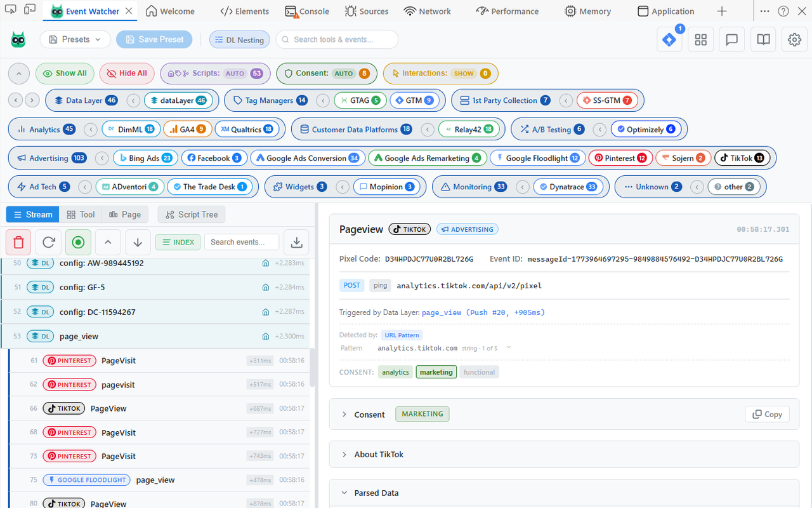Toggle Show All filters
This screenshot has height=508, width=812.
(65, 74)
